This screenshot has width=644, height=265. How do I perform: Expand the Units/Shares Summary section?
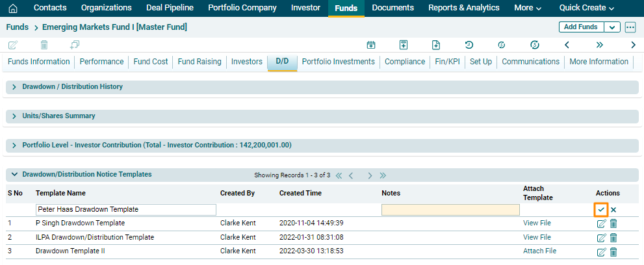pyautogui.click(x=14, y=116)
